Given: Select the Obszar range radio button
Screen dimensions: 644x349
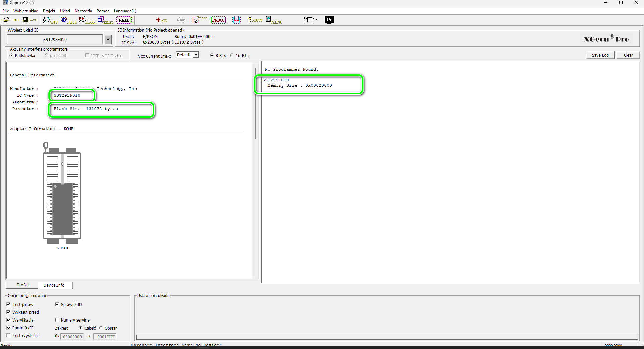Looking at the screenshot, I should (x=101, y=328).
